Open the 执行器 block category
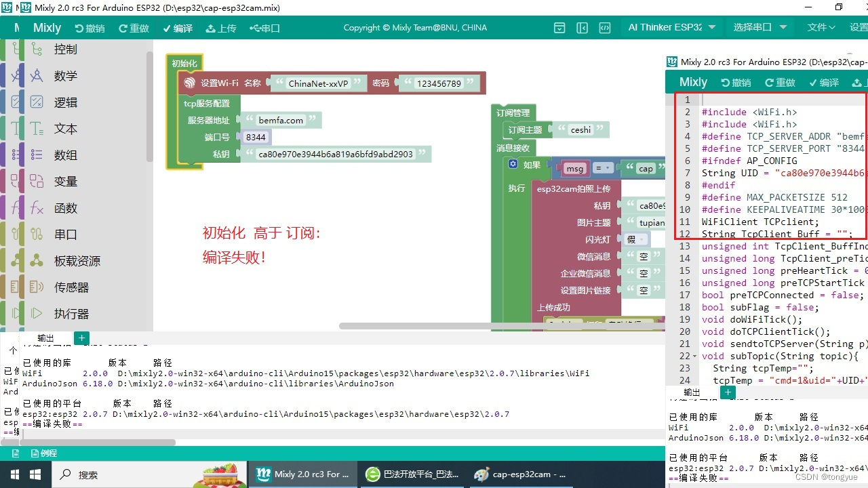This screenshot has height=488, width=868. click(65, 314)
